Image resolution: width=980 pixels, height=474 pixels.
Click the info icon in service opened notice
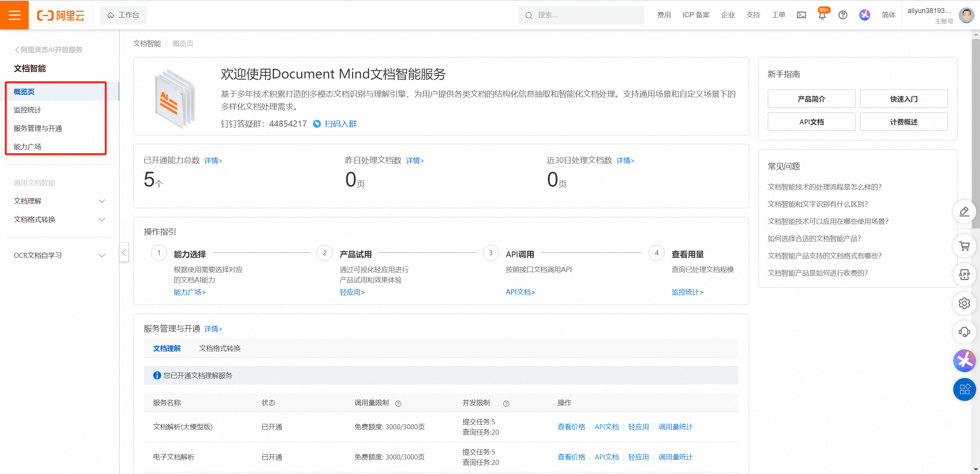click(157, 375)
